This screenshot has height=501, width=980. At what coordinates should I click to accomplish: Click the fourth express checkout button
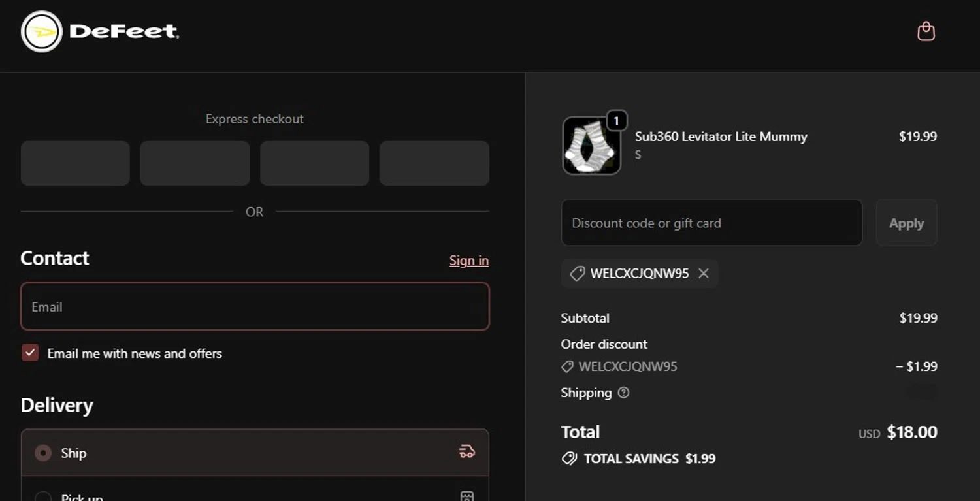pyautogui.click(x=434, y=163)
